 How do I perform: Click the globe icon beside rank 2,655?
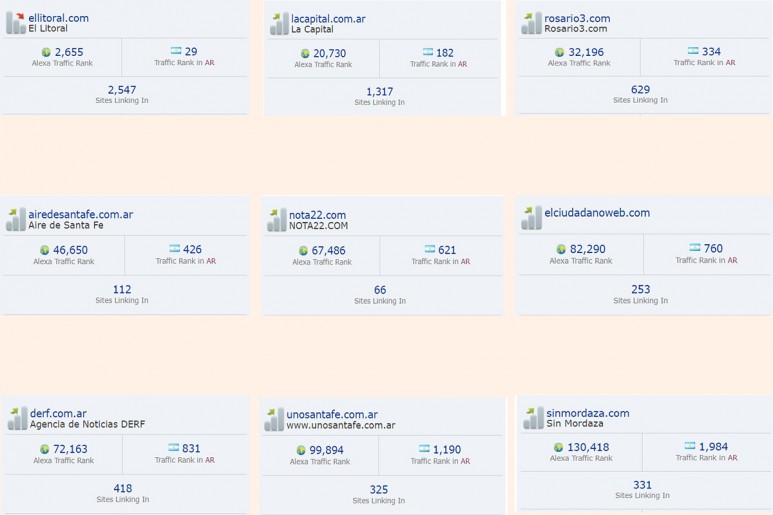(x=46, y=52)
